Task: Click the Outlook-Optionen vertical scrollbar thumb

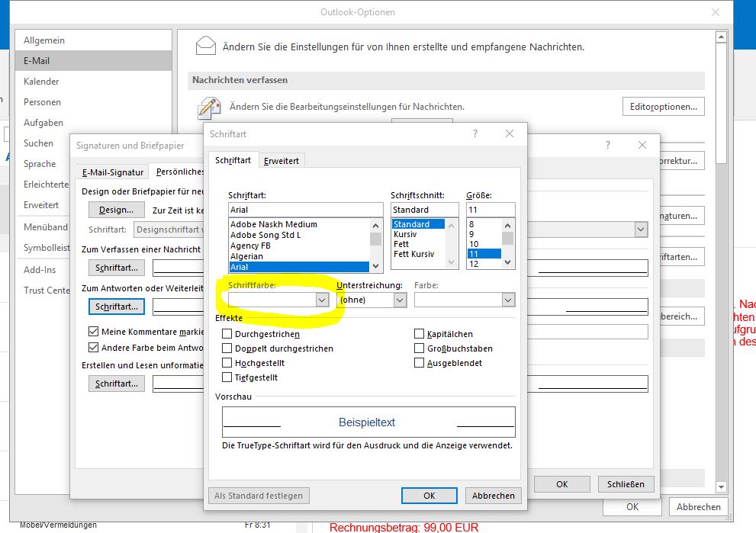Action: [x=721, y=104]
